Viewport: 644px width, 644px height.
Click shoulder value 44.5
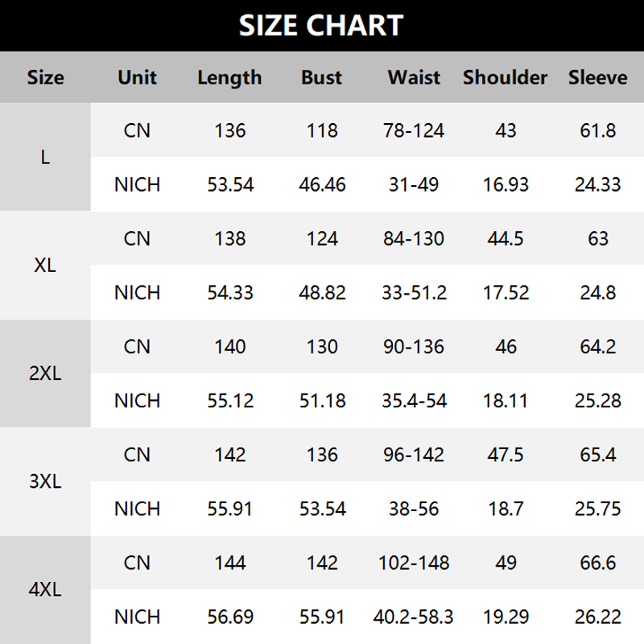click(506, 238)
